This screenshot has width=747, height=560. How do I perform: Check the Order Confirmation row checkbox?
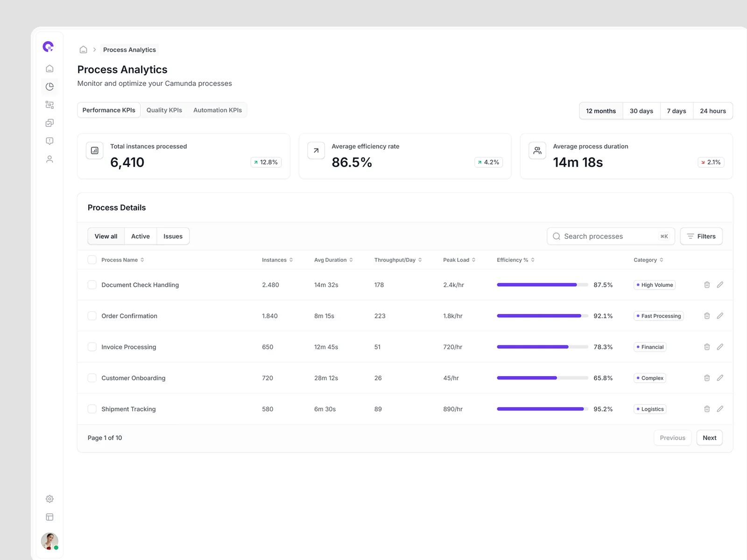point(92,316)
